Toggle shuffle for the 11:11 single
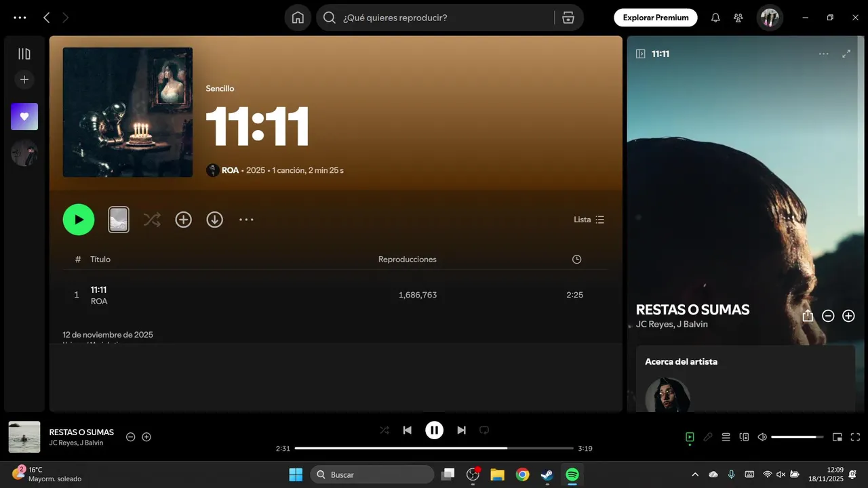This screenshot has height=488, width=868. coord(152,220)
